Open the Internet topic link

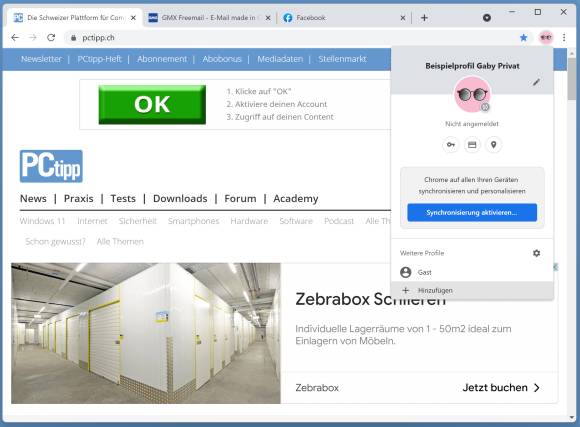(92, 221)
